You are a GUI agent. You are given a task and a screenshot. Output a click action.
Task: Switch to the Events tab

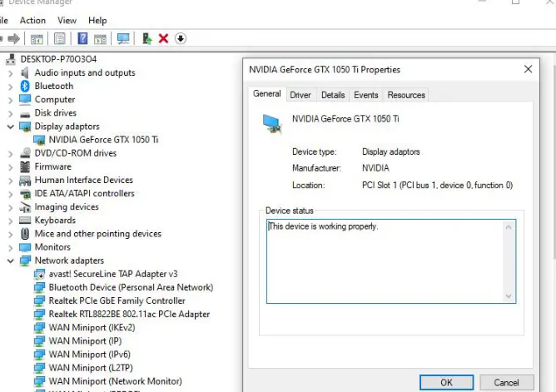tap(366, 95)
